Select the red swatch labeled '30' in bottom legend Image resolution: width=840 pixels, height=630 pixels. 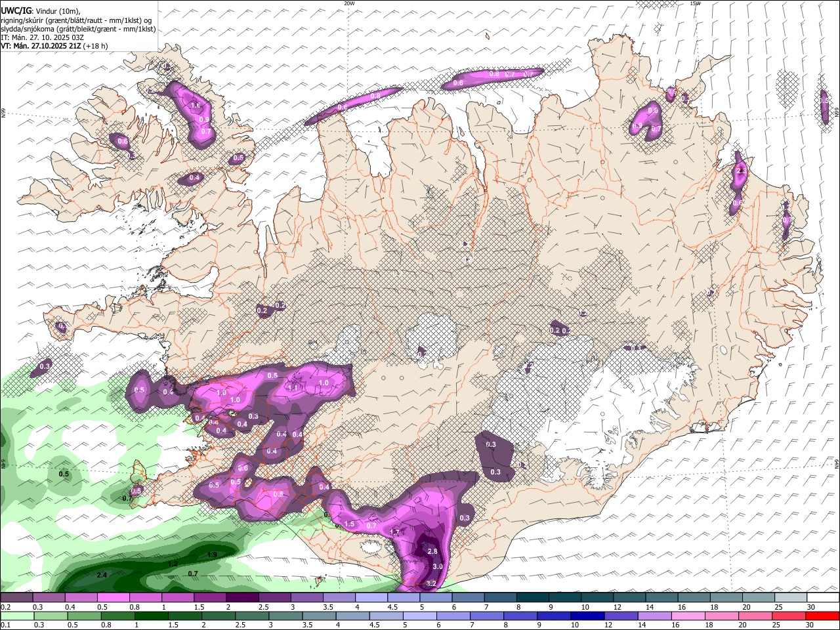point(823,616)
